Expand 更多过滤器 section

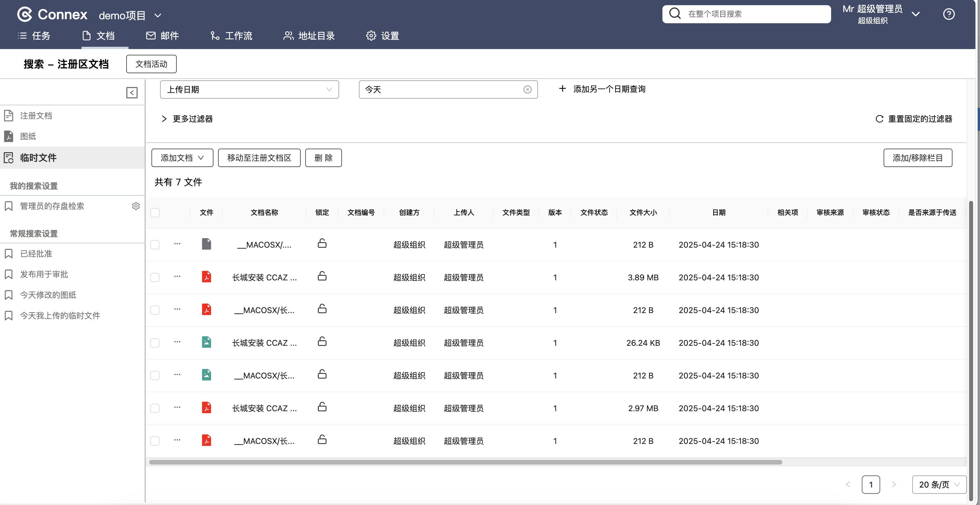pyautogui.click(x=187, y=119)
